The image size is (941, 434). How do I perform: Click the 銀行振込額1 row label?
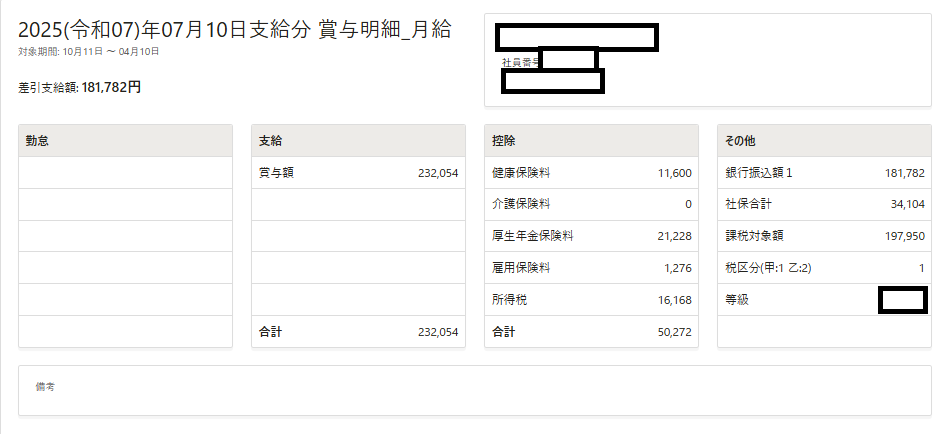tap(758, 173)
